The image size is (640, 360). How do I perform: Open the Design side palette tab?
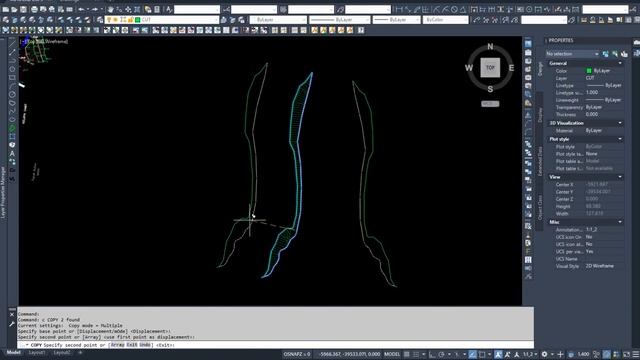(x=540, y=69)
